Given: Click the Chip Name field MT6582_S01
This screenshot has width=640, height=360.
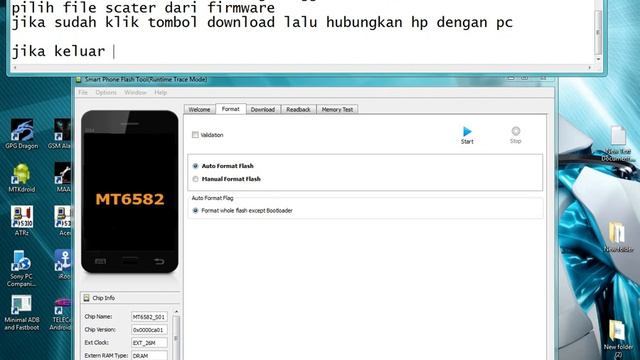Looking at the screenshot, I should tap(149, 317).
